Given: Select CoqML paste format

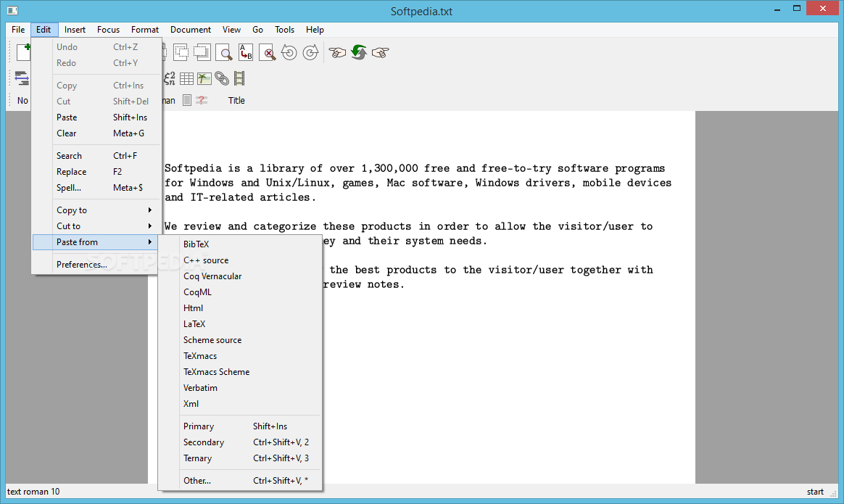Looking at the screenshot, I should point(240,292).
